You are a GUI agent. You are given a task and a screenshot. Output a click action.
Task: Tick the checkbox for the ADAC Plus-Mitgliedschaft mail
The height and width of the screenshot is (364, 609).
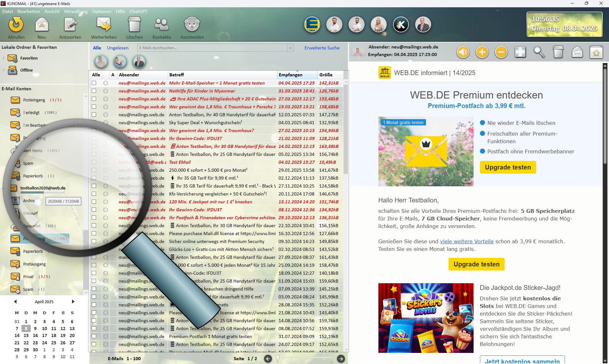point(94,99)
